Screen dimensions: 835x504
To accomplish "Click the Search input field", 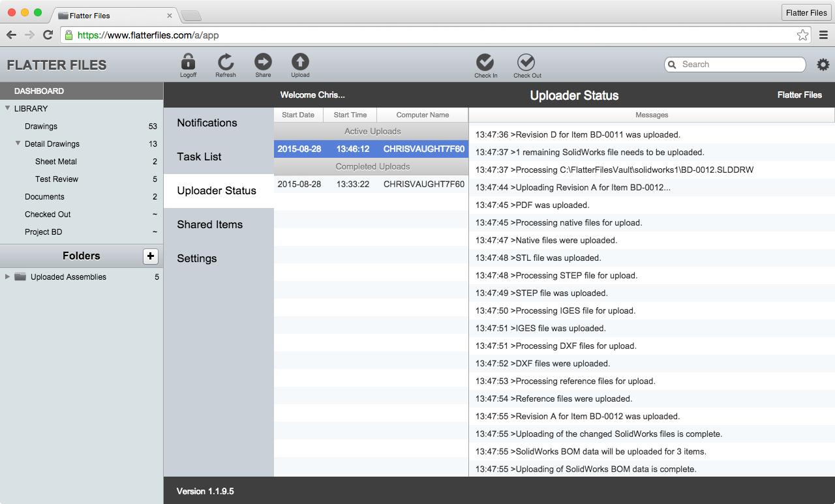I will tap(735, 65).
